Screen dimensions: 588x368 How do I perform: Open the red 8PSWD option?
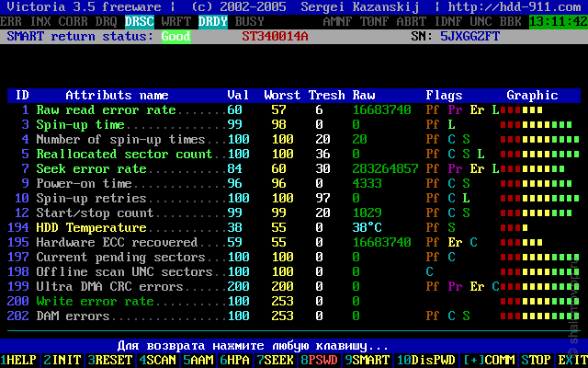click(x=320, y=360)
